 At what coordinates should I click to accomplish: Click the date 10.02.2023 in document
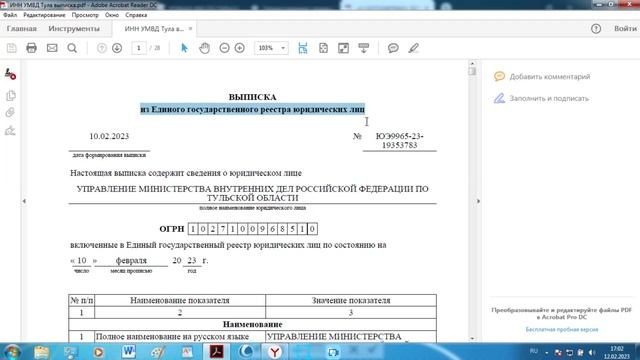pos(109,136)
